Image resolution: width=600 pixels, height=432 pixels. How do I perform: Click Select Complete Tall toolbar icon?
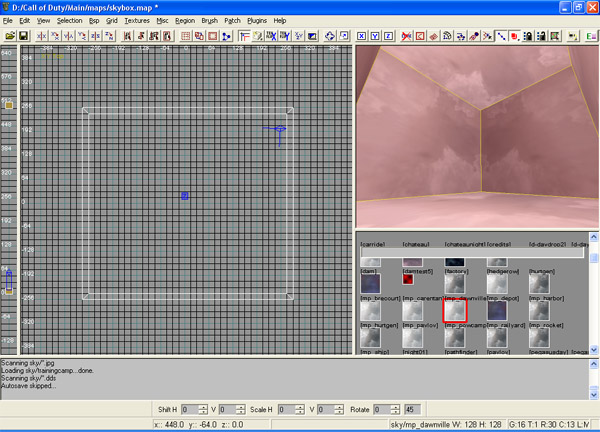pyautogui.click(x=127, y=36)
